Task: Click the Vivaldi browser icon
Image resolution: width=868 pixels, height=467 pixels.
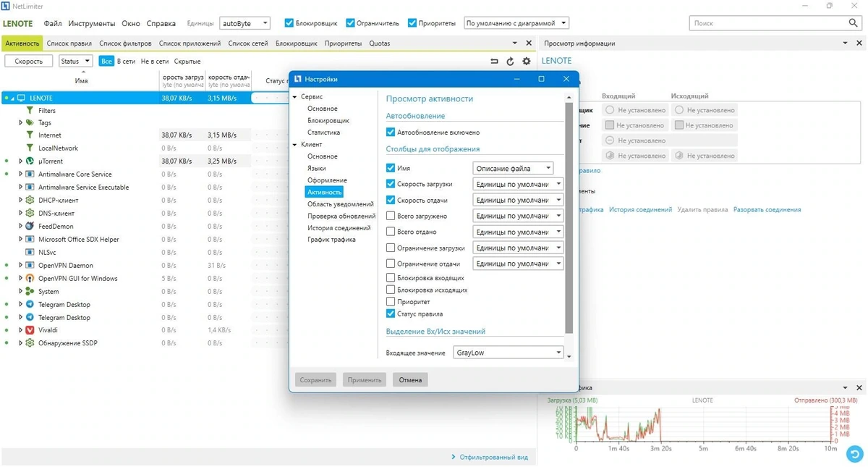Action: point(30,330)
